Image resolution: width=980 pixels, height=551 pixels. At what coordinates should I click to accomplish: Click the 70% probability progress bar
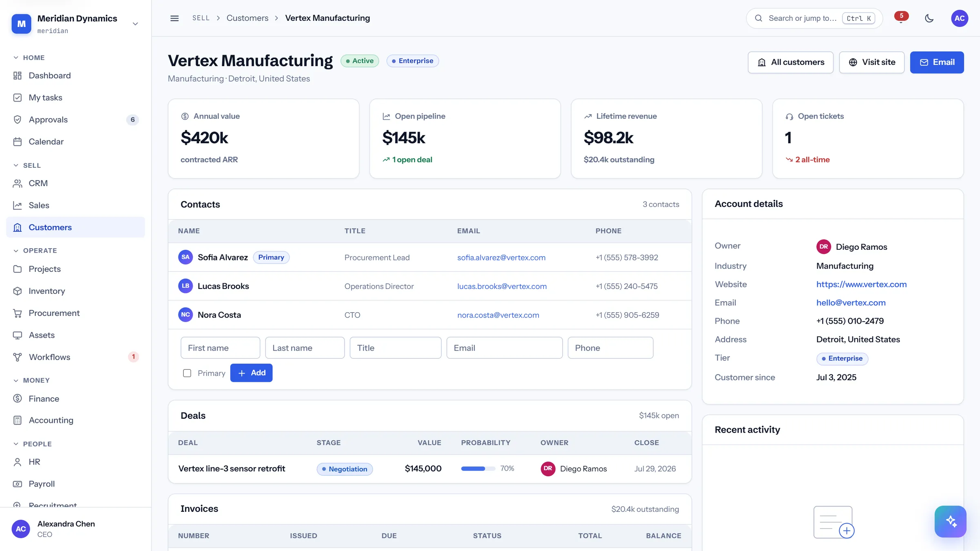[478, 469]
